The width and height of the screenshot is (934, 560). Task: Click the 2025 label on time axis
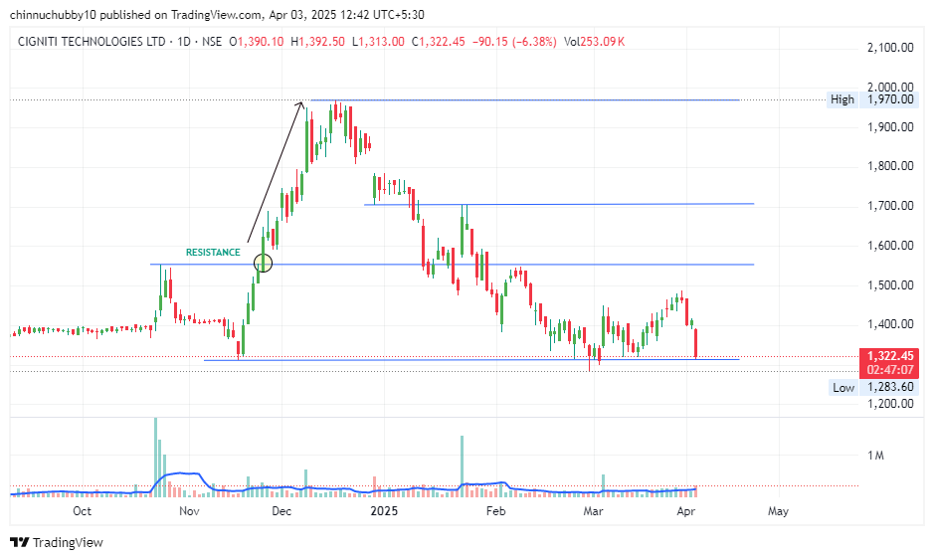point(384,511)
